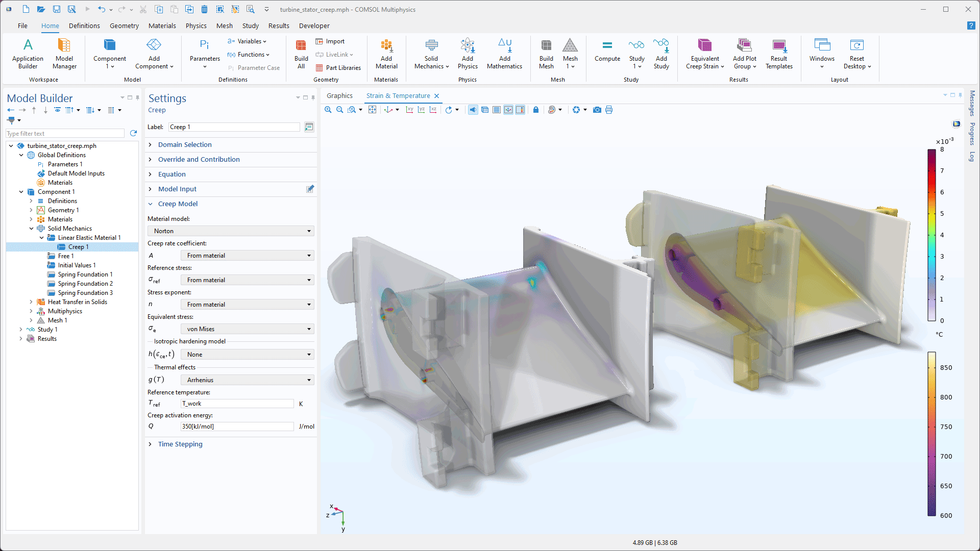Take an image snapshot with camera icon
The height and width of the screenshot is (551, 980).
pos(597,110)
